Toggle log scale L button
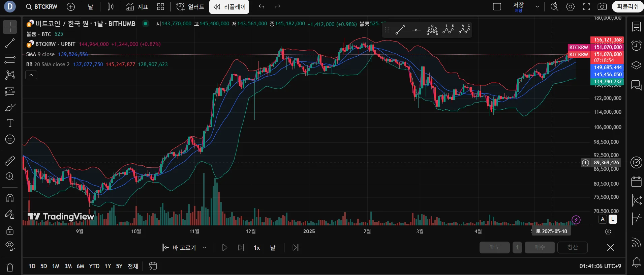 pos(613,219)
